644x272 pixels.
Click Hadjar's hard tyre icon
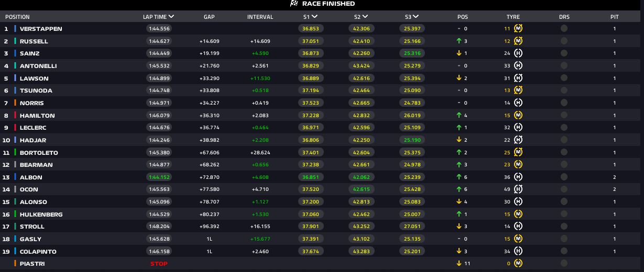point(518,140)
